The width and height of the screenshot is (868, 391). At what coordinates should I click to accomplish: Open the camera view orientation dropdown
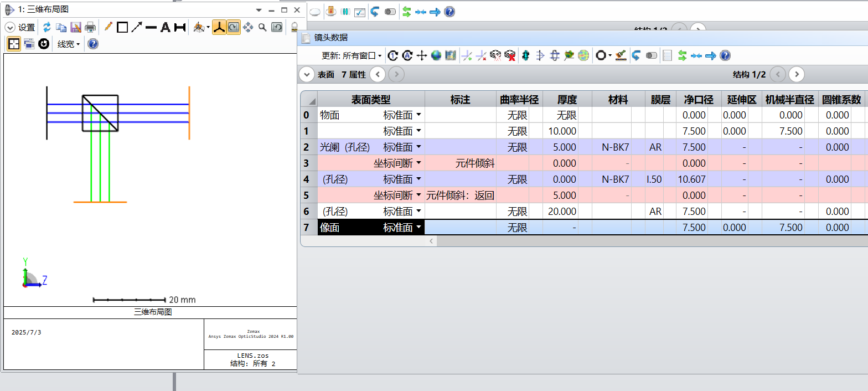[208, 28]
